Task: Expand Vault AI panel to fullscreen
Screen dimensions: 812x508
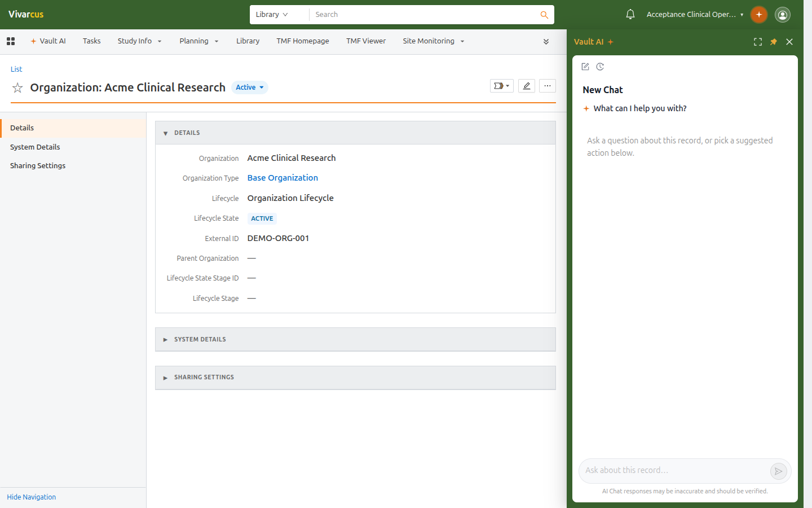Action: coord(758,42)
